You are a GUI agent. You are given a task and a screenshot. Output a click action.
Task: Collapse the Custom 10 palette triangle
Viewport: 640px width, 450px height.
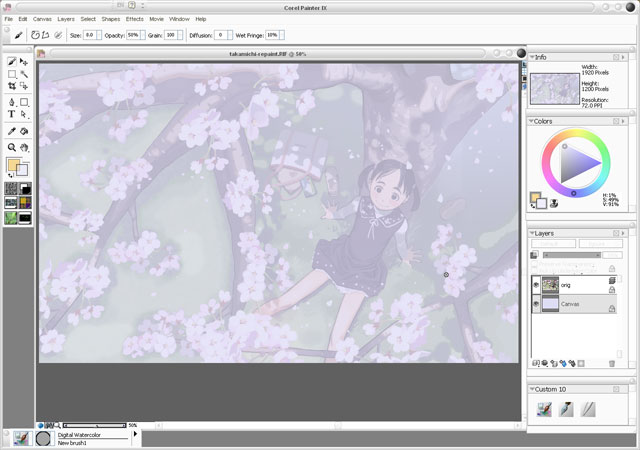click(532, 389)
